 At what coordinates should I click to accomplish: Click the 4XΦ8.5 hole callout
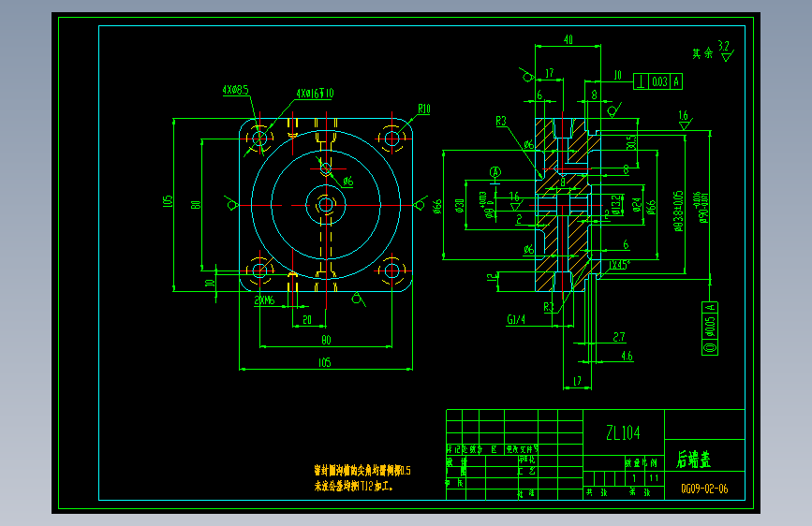tap(235, 90)
